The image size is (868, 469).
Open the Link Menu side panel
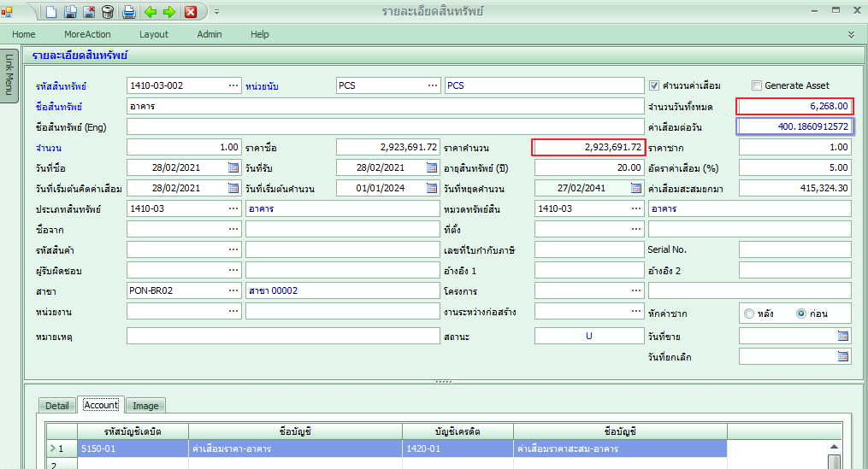point(9,74)
